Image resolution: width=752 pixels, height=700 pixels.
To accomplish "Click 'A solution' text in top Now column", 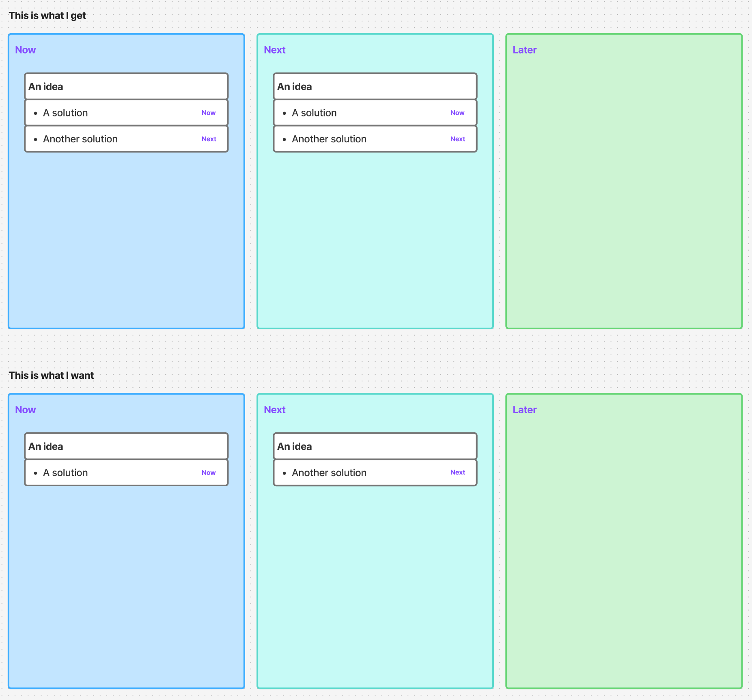I will (x=65, y=113).
